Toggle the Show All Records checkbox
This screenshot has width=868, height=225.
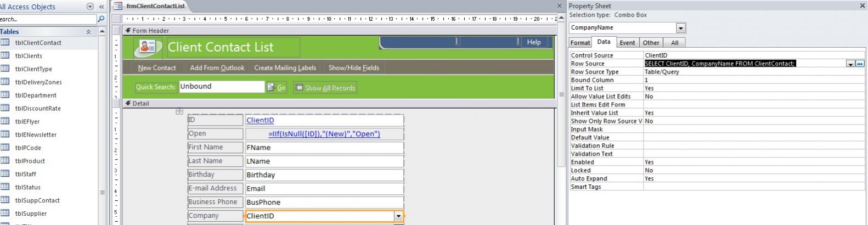tap(299, 87)
